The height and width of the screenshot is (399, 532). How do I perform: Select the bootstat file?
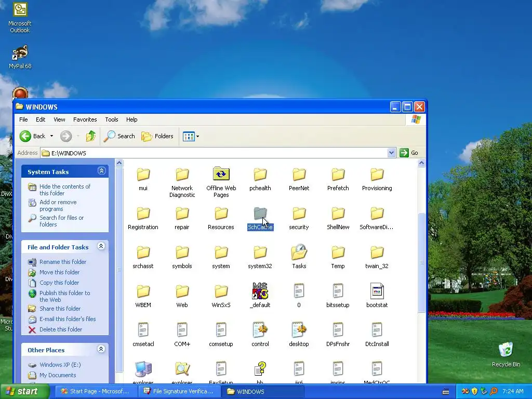pyautogui.click(x=377, y=296)
